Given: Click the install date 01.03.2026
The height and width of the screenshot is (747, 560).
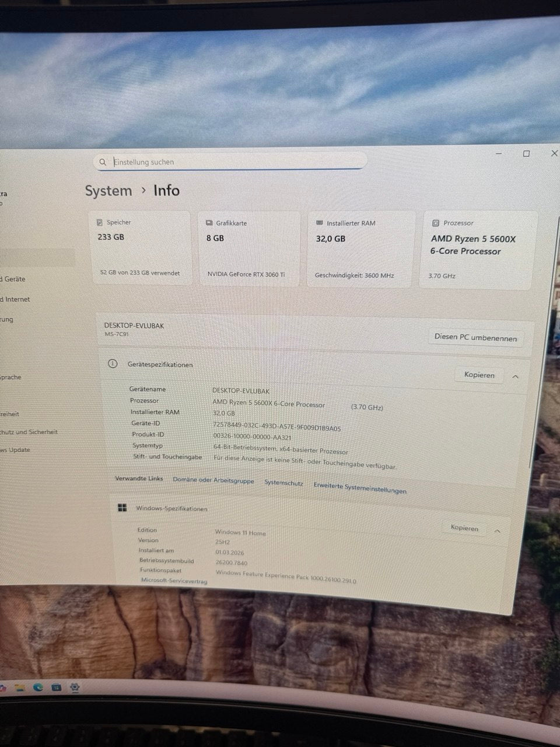Looking at the screenshot, I should [x=230, y=552].
